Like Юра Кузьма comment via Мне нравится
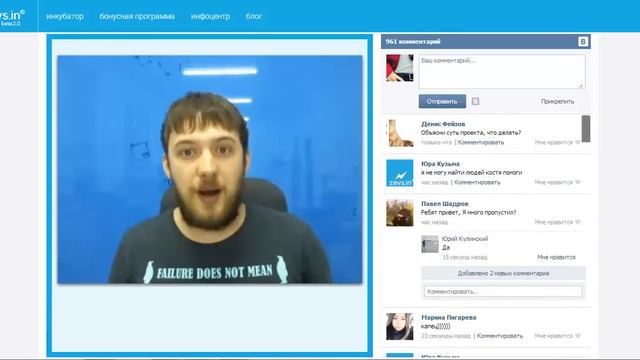The width and height of the screenshot is (640, 360). (x=557, y=182)
